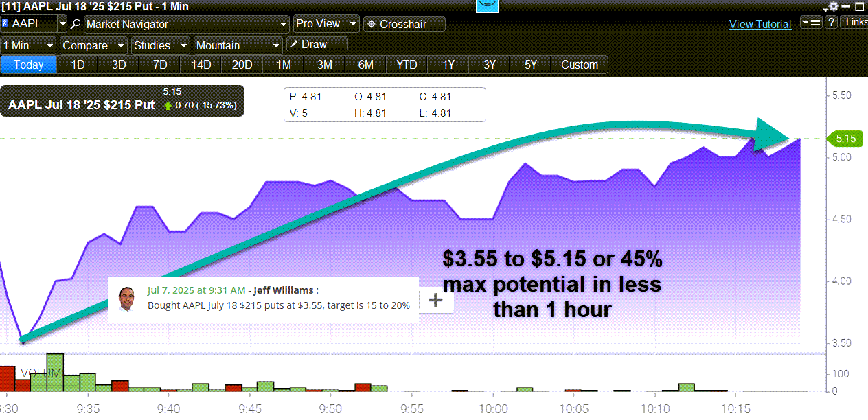Click the 4.50 price axis label
Viewport: 868px width, 420px height.
842,219
